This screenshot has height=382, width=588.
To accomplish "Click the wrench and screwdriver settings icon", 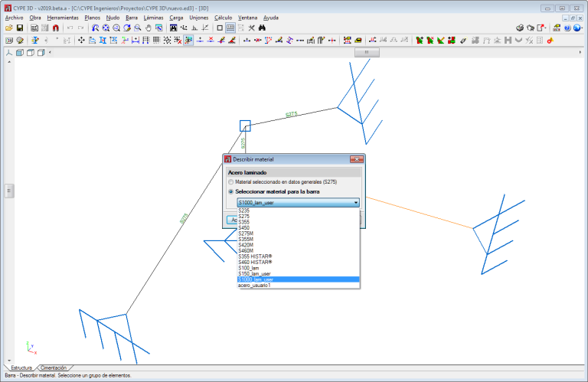I will pyautogui.click(x=250, y=28).
